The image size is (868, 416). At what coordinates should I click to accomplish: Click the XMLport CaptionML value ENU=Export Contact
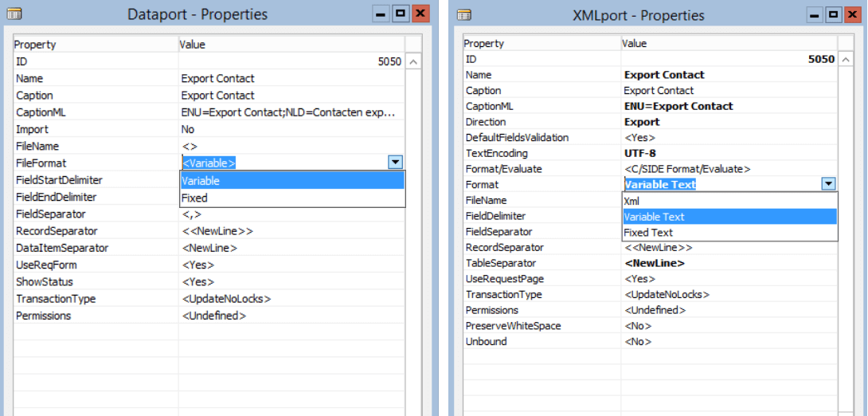[678, 106]
